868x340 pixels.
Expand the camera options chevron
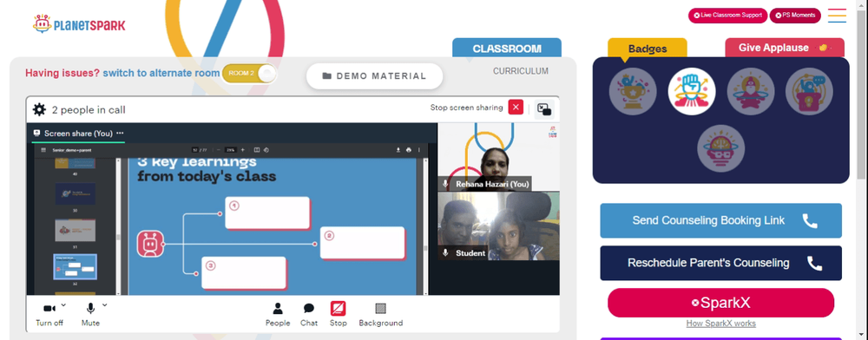point(63,304)
